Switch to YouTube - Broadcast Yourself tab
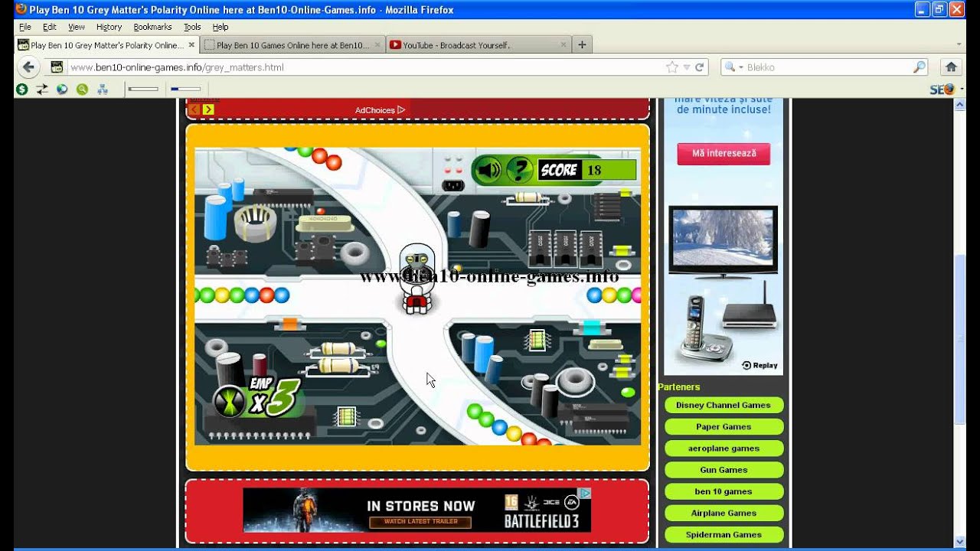This screenshot has height=551, width=980. click(479, 45)
